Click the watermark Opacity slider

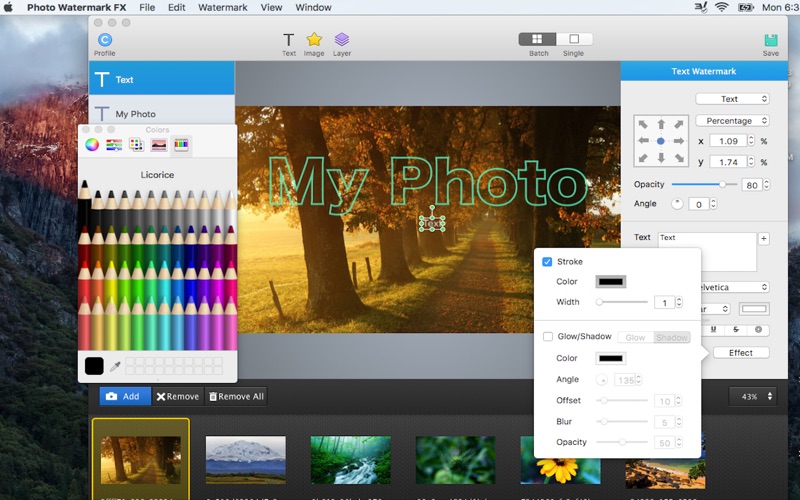point(704,185)
